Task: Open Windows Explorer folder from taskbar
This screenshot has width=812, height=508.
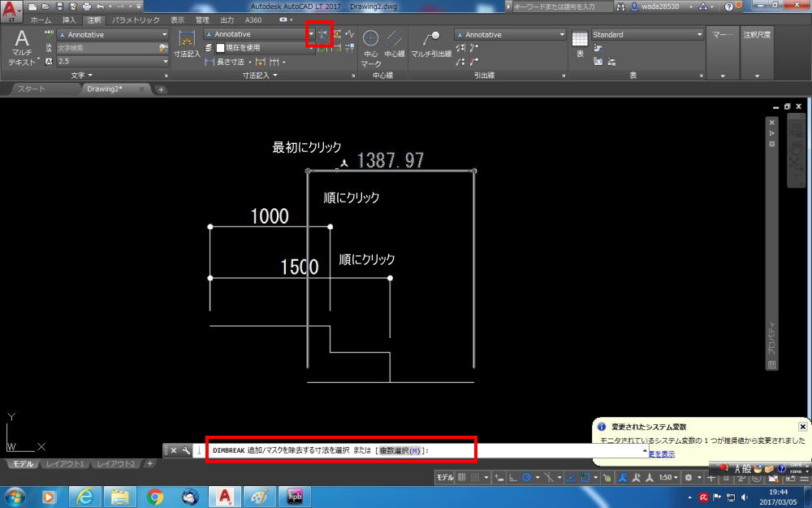Action: (119, 497)
